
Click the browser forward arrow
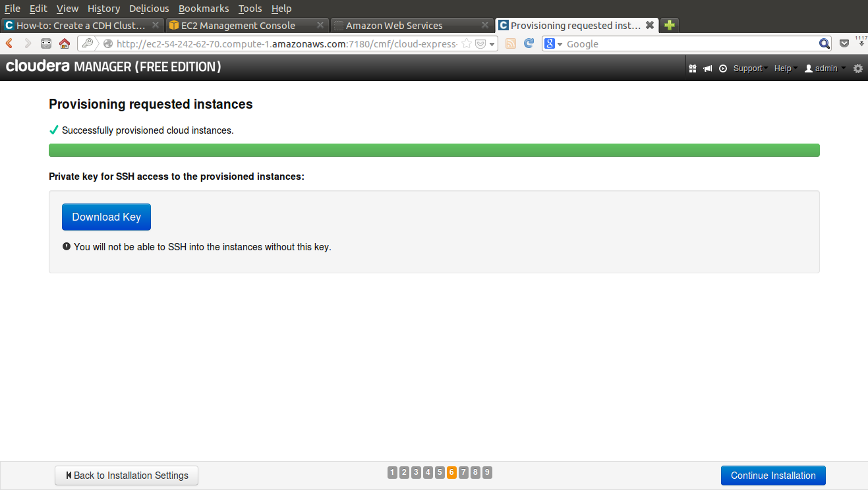(x=28, y=43)
